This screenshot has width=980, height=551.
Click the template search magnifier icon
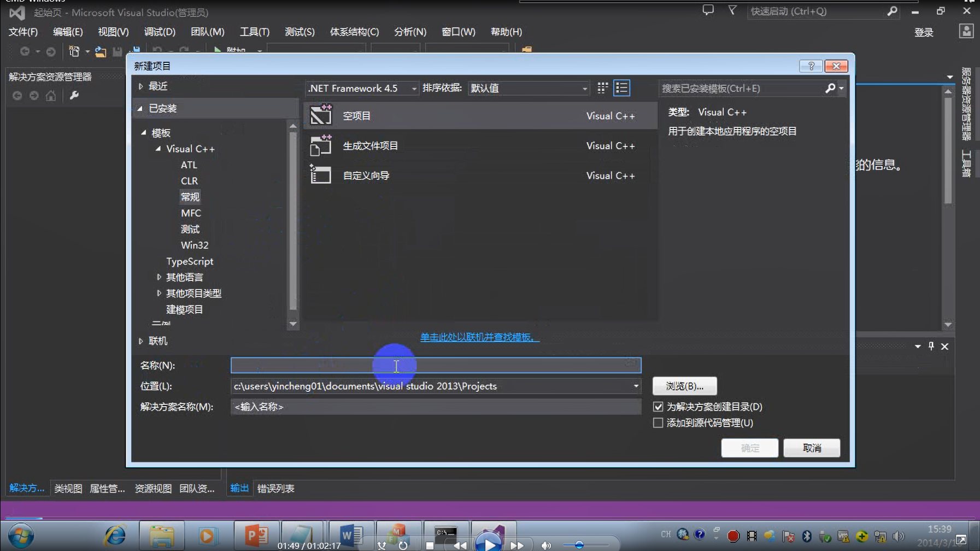click(830, 88)
